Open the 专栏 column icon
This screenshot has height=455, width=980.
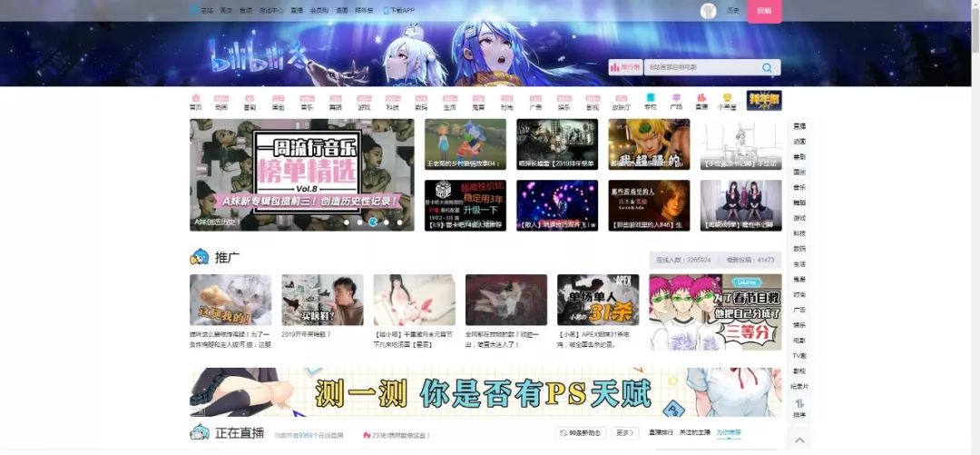click(x=651, y=102)
